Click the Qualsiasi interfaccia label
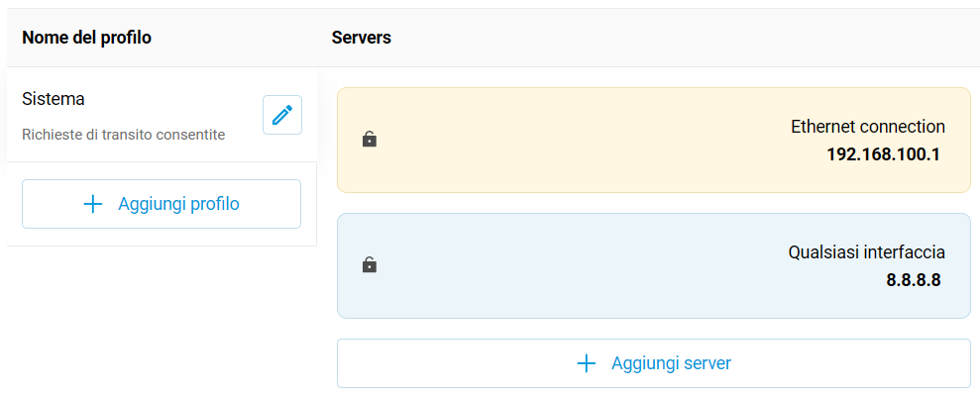Screen dimensions: 980x395 866,252
